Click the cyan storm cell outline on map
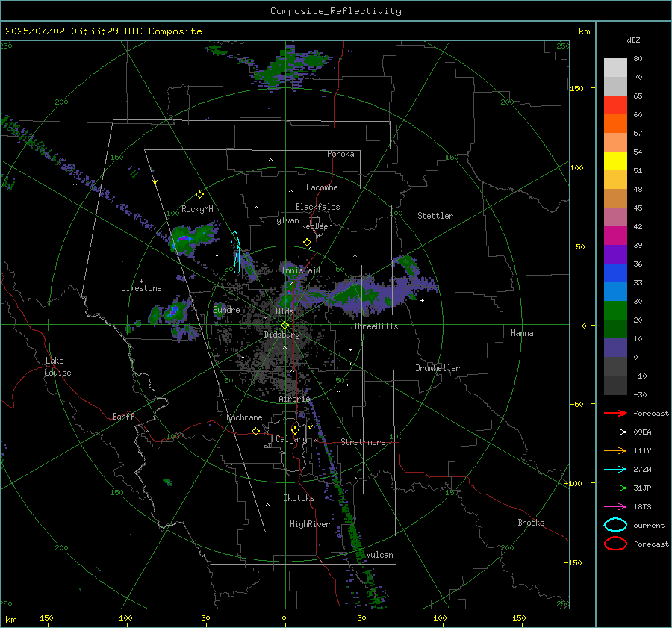This screenshot has width=672, height=628. [236, 252]
